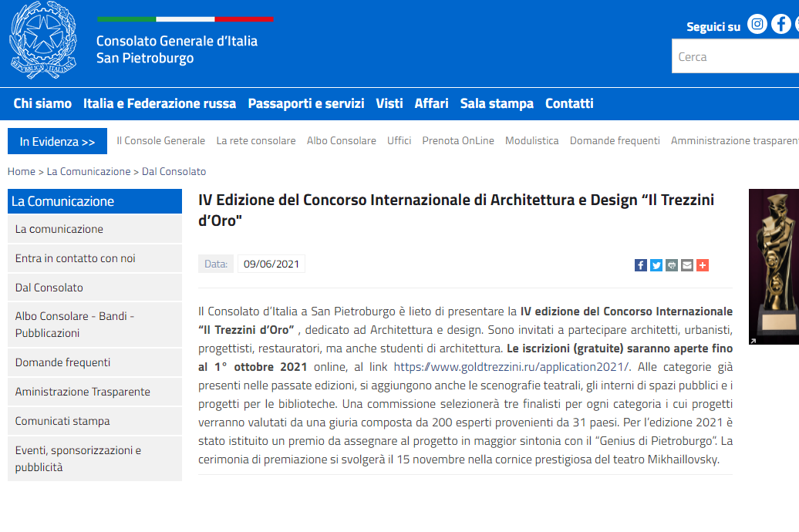
Task: Open Passaporti e servizi menu
Action: 305,103
